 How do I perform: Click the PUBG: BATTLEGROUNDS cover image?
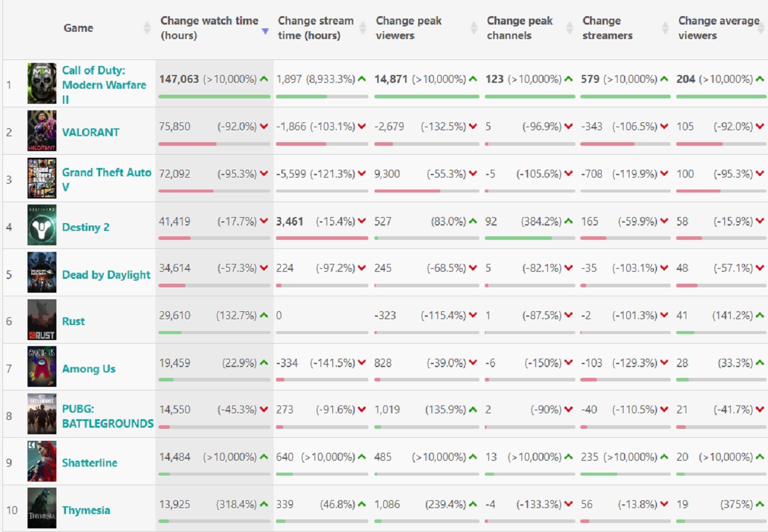(x=42, y=414)
